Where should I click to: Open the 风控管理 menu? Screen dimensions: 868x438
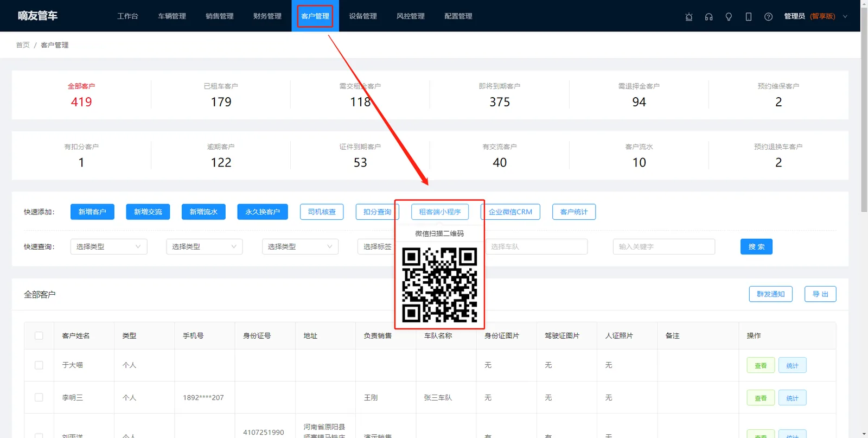click(x=411, y=16)
